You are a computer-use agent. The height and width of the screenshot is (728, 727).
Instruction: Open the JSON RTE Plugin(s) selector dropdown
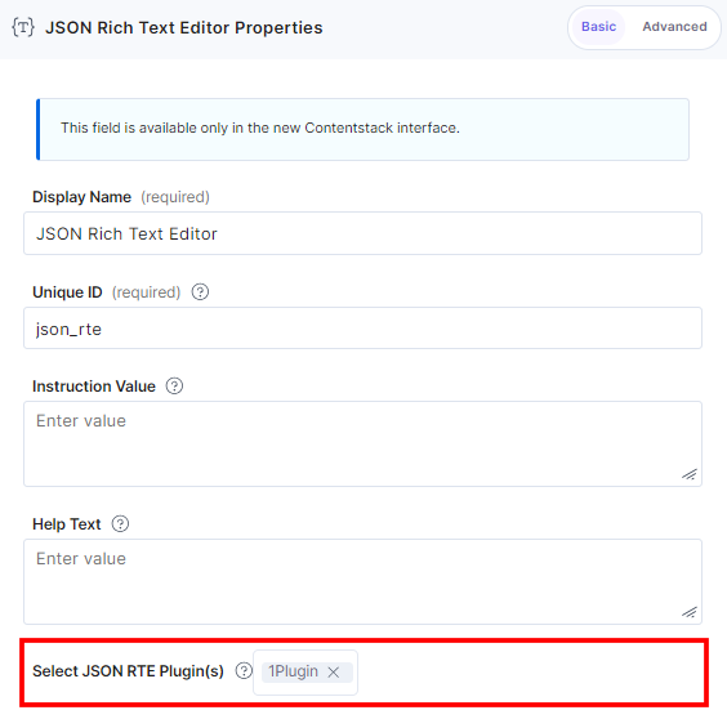pos(305,672)
